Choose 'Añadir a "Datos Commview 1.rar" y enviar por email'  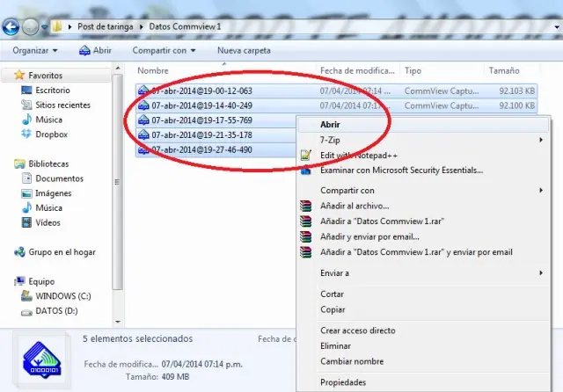click(424, 252)
